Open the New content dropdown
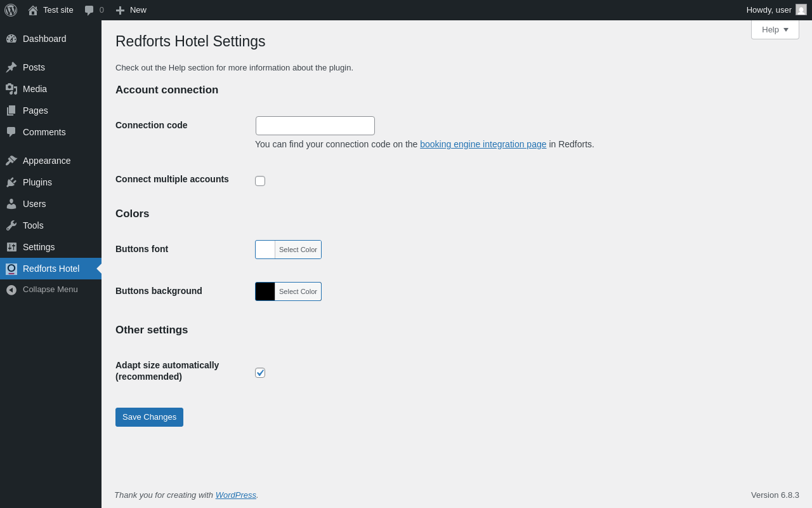 pos(131,10)
